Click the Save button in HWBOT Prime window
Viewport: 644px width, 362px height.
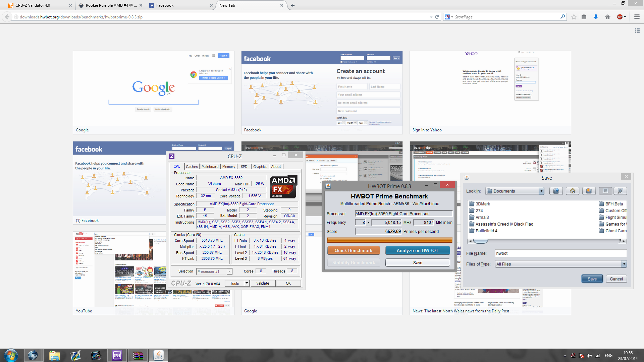(x=418, y=262)
